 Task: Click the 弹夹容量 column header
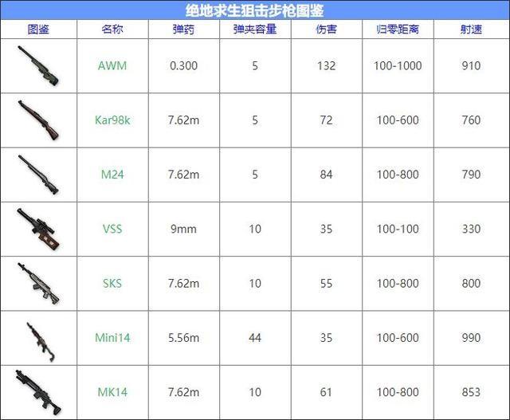tap(255, 29)
